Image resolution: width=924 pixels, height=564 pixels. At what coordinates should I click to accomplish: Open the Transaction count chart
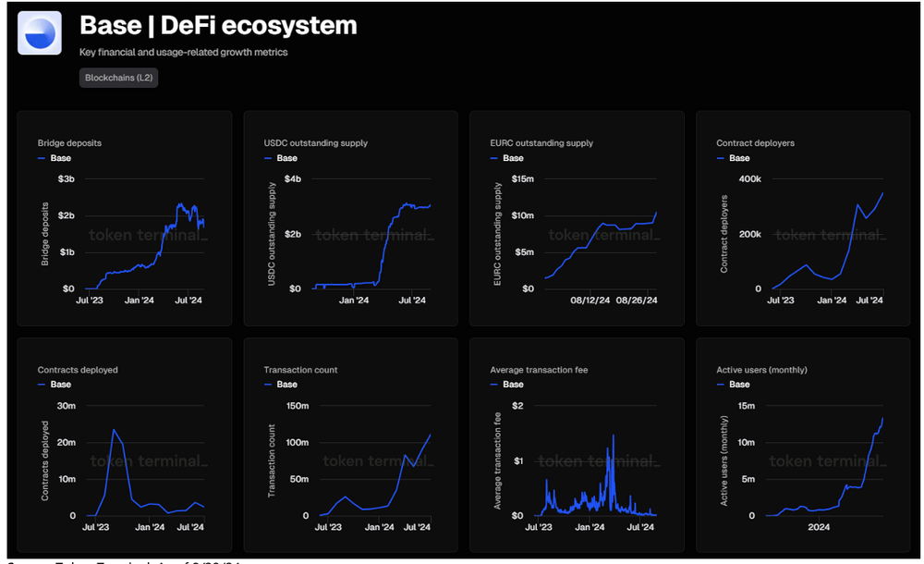[350, 445]
